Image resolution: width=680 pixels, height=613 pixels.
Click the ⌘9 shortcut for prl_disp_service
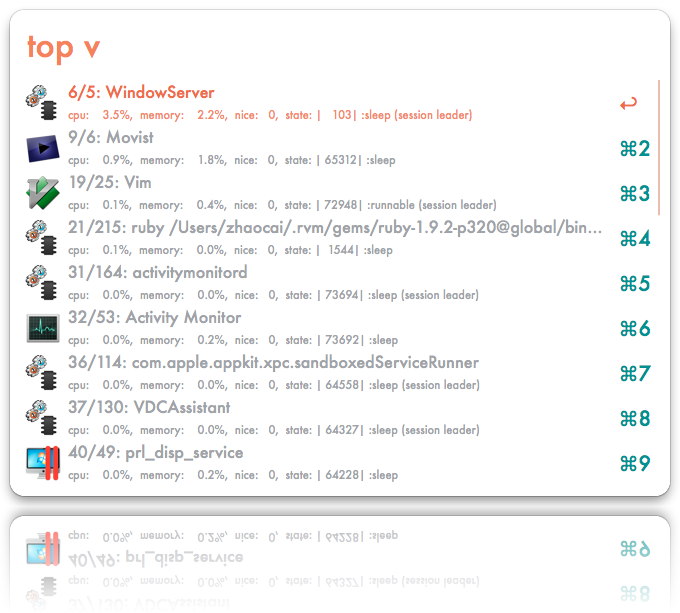(635, 463)
